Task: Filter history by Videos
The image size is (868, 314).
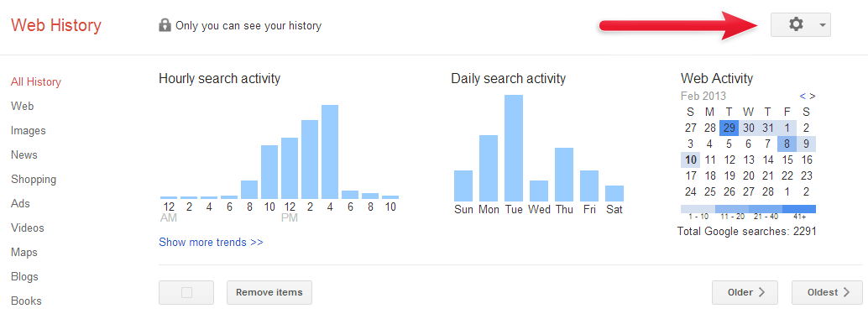Action: click(27, 228)
